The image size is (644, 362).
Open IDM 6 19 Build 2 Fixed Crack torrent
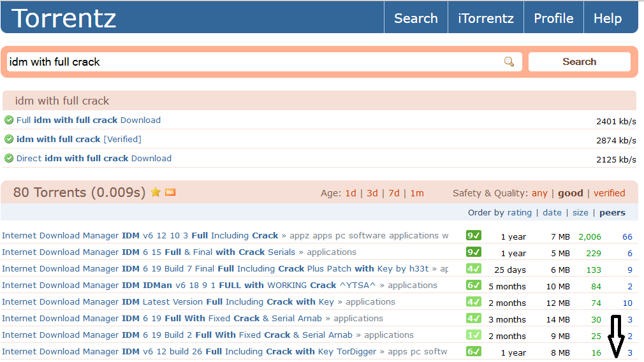(x=177, y=335)
